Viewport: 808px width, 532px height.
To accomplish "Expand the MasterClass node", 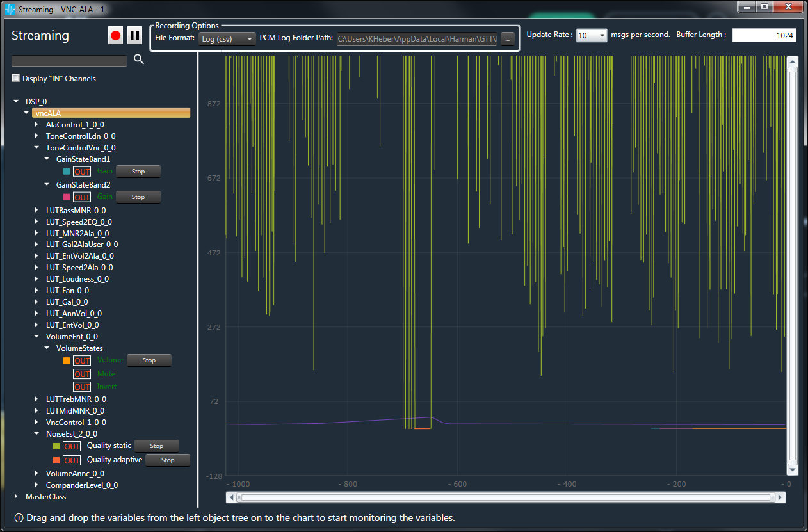I will pyautogui.click(x=16, y=496).
